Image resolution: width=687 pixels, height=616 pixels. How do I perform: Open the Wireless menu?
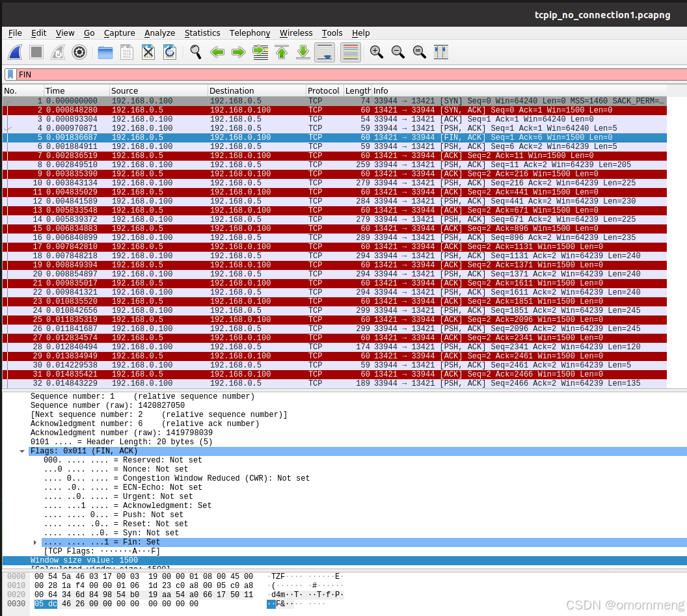pos(296,33)
